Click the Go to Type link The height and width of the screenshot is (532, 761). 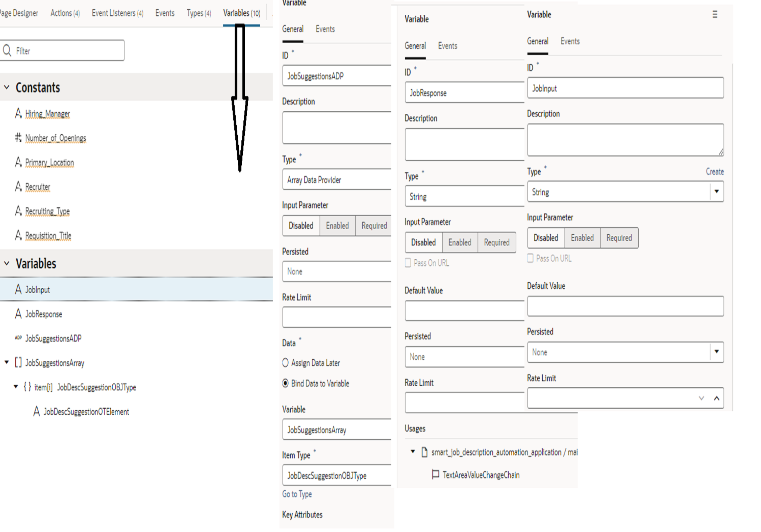(297, 494)
